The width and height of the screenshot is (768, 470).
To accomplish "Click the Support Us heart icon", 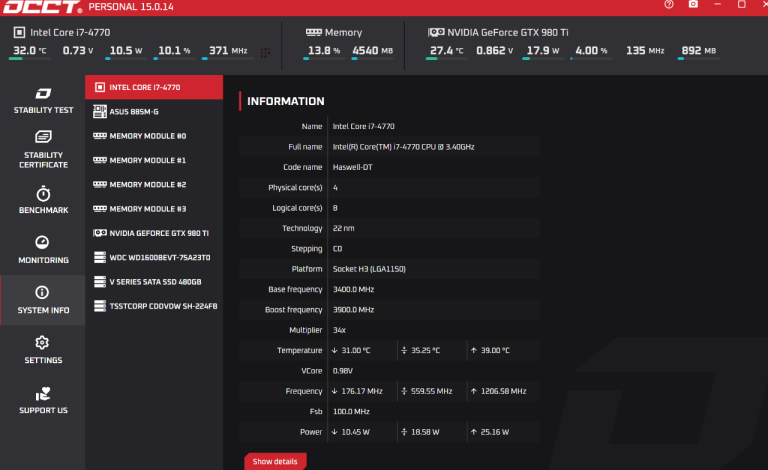I will tap(42, 394).
